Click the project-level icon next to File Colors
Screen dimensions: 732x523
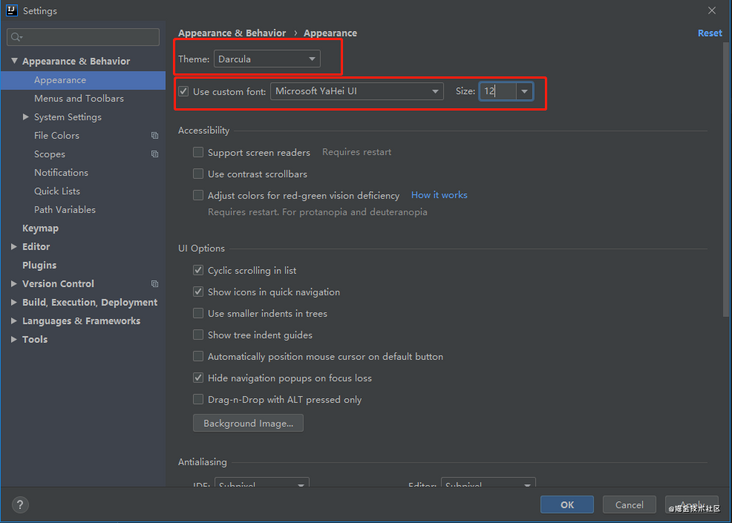(x=155, y=136)
